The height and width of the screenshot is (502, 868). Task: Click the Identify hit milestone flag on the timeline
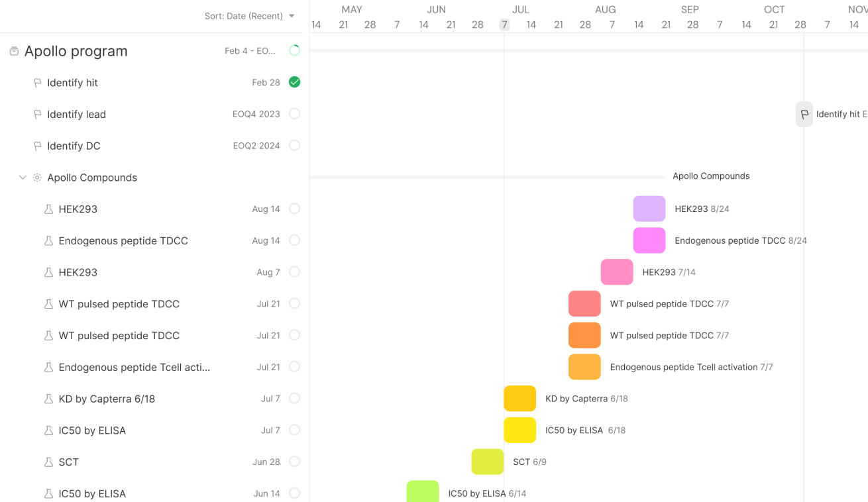point(804,115)
